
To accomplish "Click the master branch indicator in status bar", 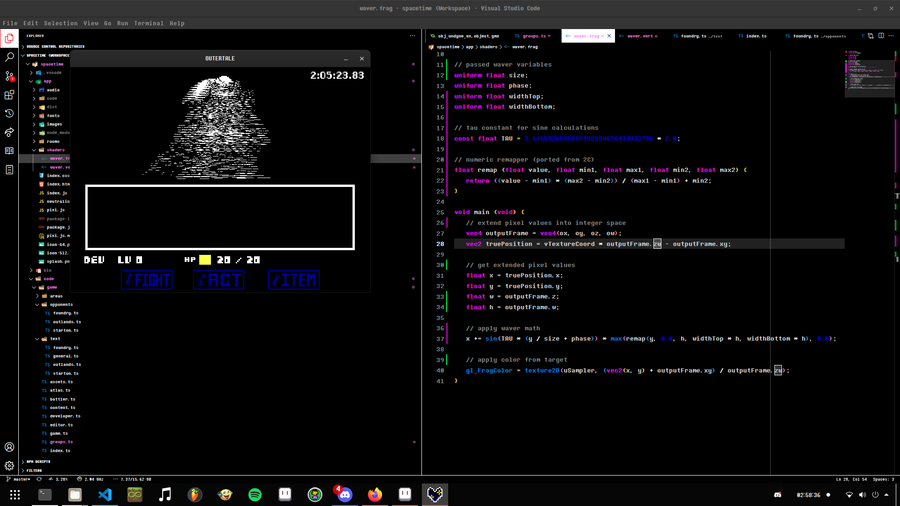I will 18,479.
